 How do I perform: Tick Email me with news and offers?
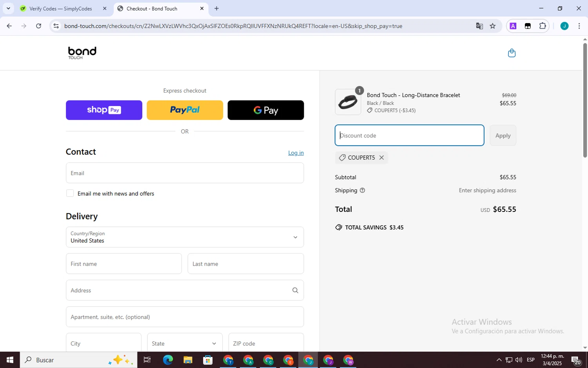point(70,193)
